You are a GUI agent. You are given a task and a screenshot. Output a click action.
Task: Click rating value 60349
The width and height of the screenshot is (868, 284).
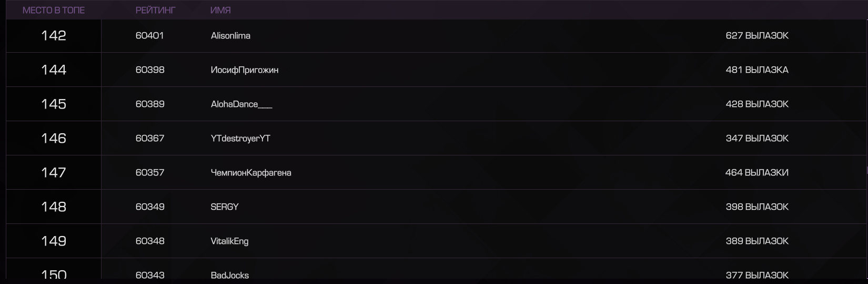tap(150, 207)
